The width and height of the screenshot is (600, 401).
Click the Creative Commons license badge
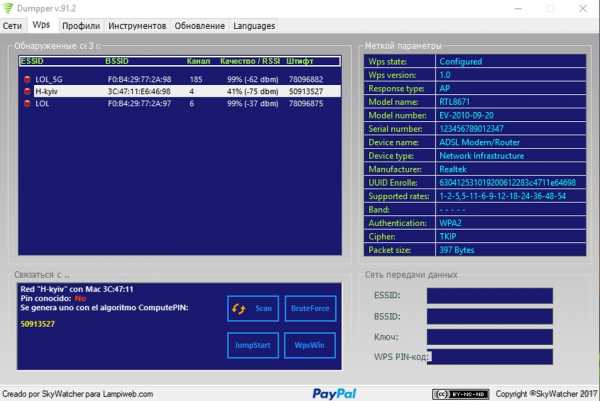point(460,394)
